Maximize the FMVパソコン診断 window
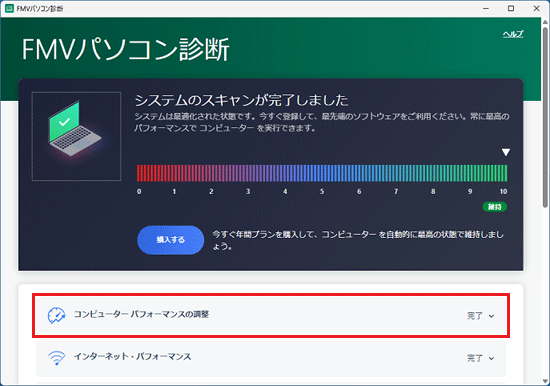Image resolution: width=550 pixels, height=386 pixels. (x=511, y=8)
